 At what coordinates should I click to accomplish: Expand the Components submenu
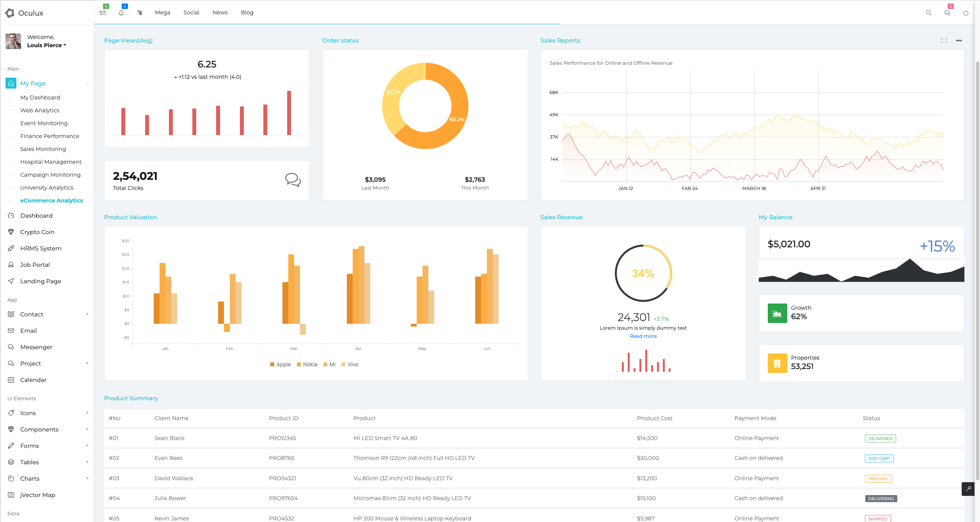(x=87, y=429)
